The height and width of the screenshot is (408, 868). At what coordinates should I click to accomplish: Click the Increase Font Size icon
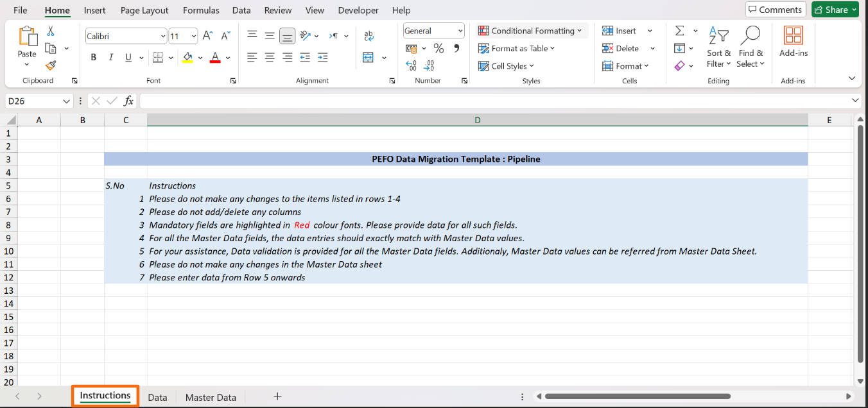(207, 36)
